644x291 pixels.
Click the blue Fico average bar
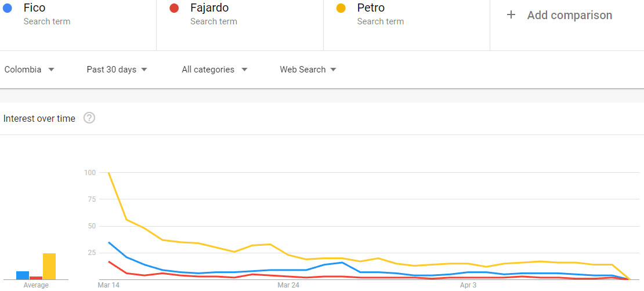click(23, 275)
